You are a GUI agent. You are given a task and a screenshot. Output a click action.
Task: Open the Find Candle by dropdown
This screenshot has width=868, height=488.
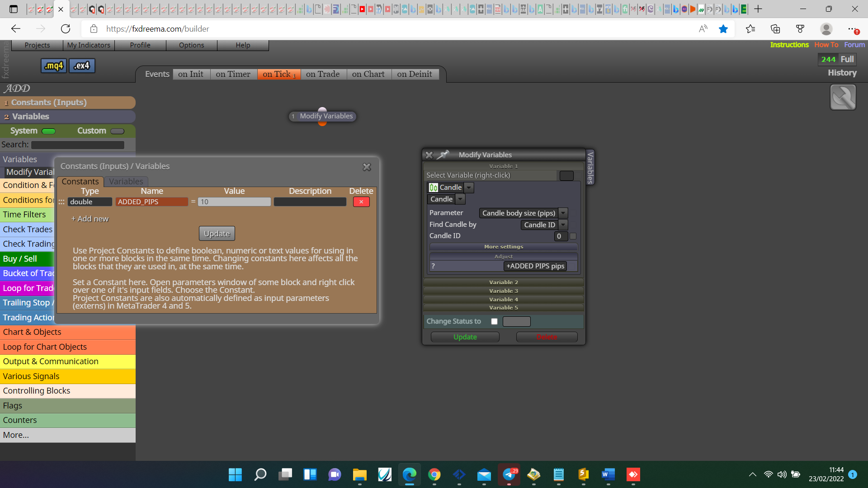pos(563,225)
